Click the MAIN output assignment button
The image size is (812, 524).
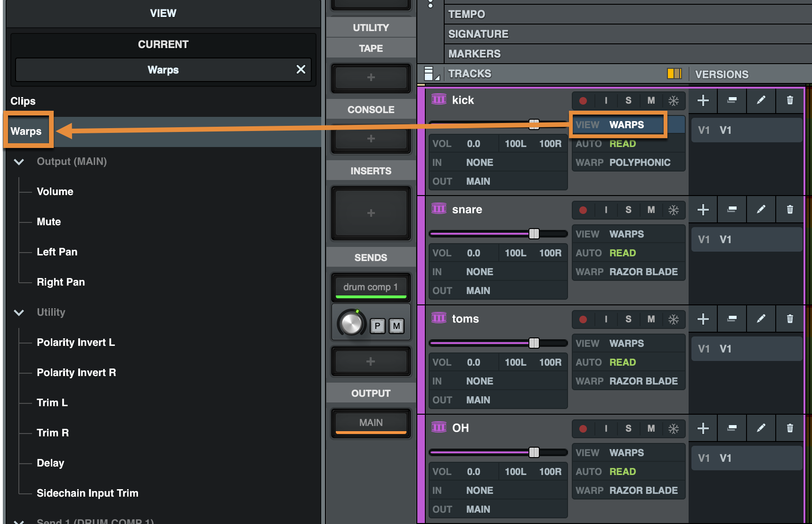coord(371,423)
